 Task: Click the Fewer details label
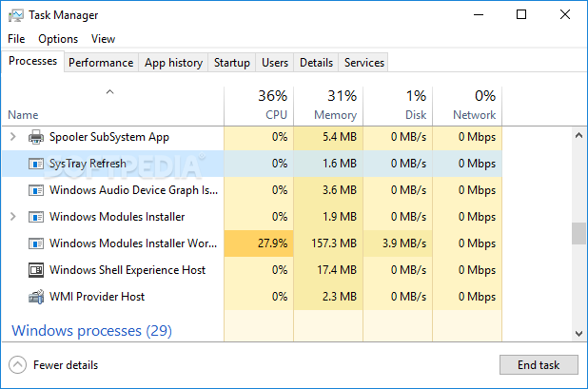[66, 365]
